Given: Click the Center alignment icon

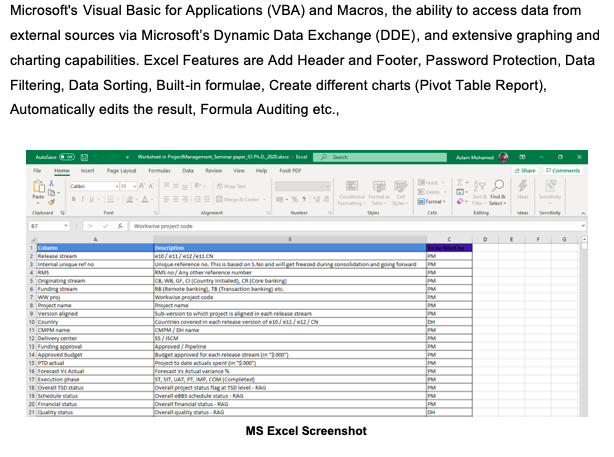Looking at the screenshot, I should click(x=175, y=199).
